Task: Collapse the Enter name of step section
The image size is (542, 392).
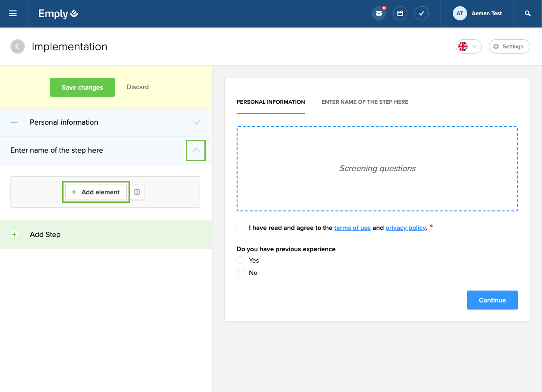Action: click(x=196, y=150)
